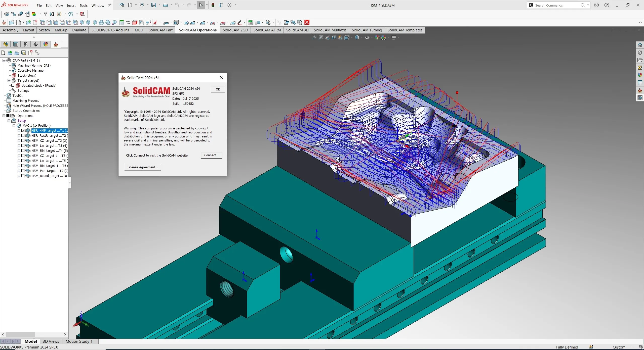Toggle the Updated stock [Ready] checkbox
The height and width of the screenshot is (350, 644).
tap(13, 85)
